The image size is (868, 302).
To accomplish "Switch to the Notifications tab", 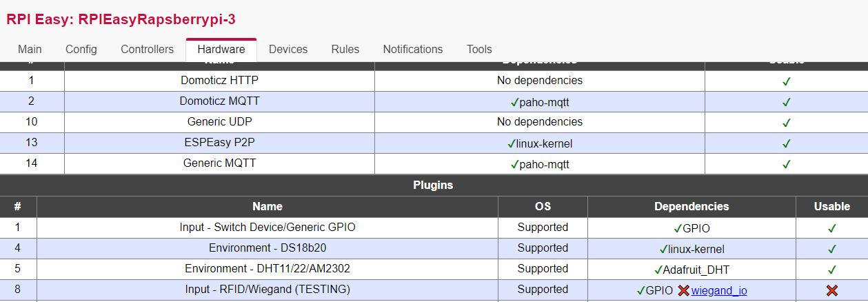I will tap(413, 50).
